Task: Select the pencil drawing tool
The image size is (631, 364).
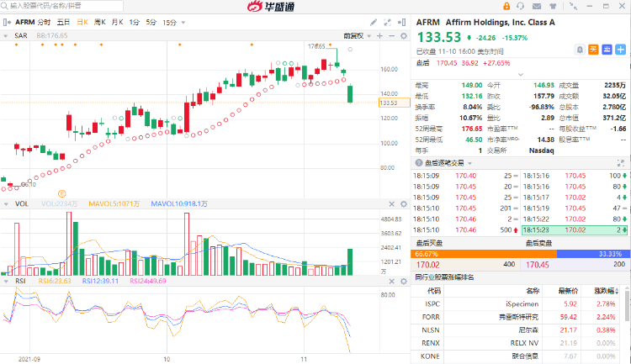Action: 374,22
